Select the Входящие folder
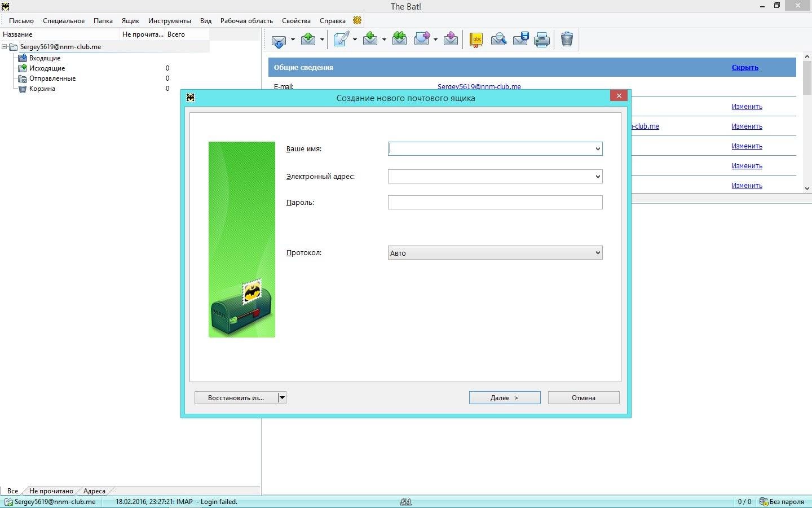 point(45,58)
